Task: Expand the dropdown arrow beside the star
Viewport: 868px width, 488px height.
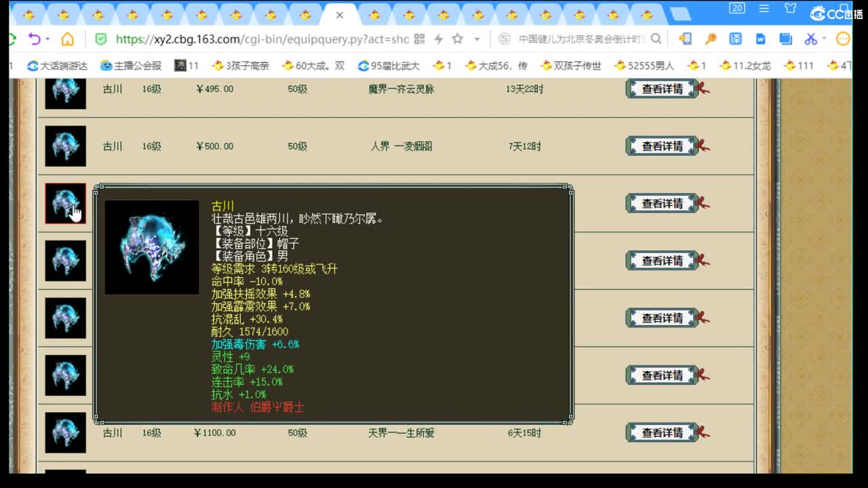Action: pyautogui.click(x=477, y=39)
